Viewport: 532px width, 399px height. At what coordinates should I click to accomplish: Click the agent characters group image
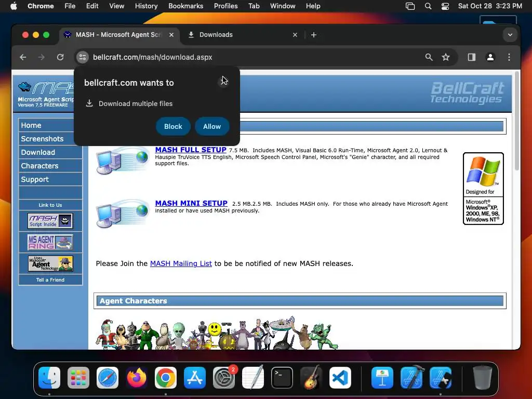coord(217,333)
